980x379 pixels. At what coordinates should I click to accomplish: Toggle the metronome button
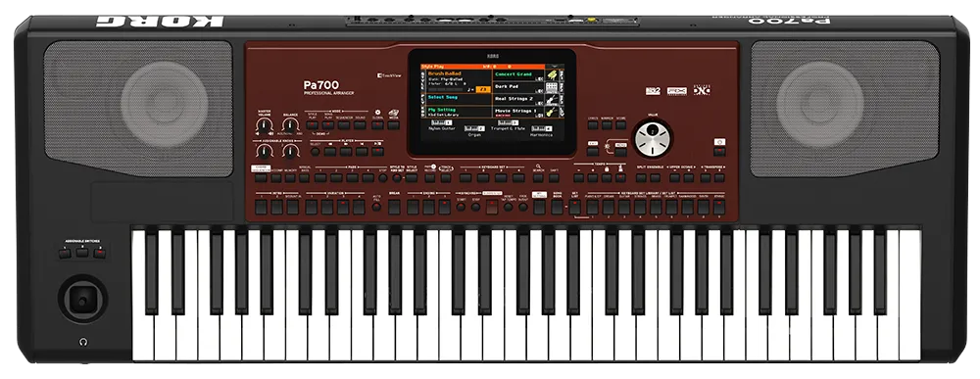(x=620, y=178)
